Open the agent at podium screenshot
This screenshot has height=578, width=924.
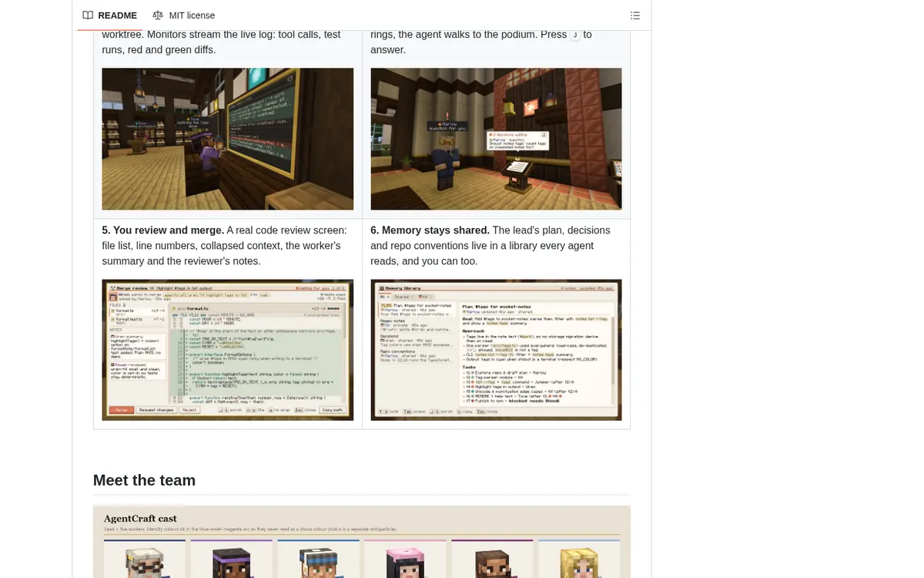(x=496, y=139)
